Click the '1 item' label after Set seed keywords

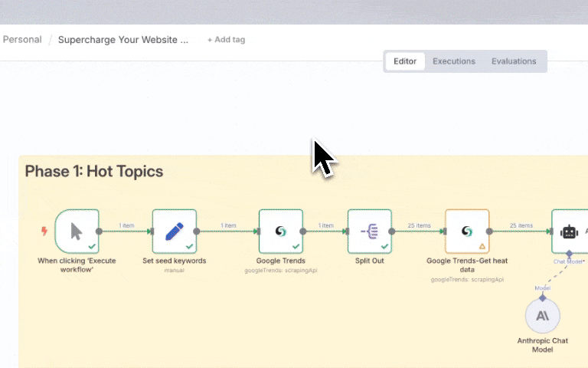(x=228, y=225)
